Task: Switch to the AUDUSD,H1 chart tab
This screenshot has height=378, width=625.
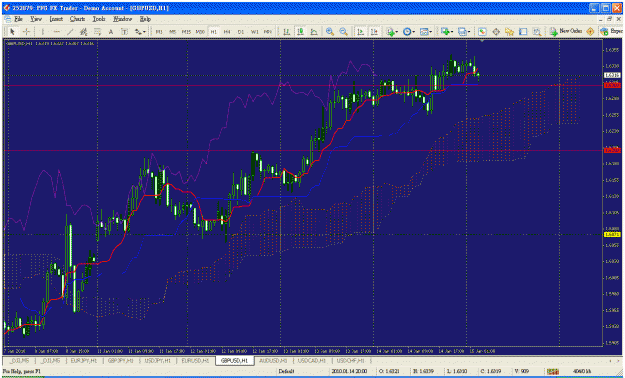Action: pyautogui.click(x=273, y=360)
